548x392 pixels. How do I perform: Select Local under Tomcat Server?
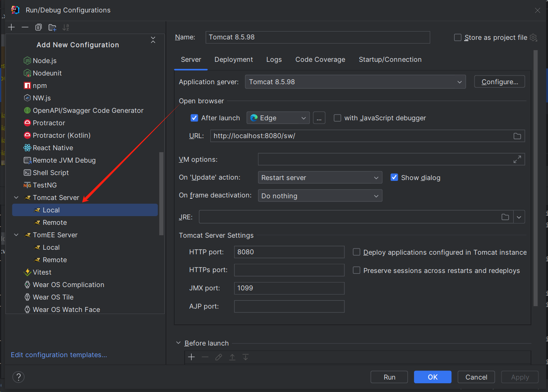point(85,210)
